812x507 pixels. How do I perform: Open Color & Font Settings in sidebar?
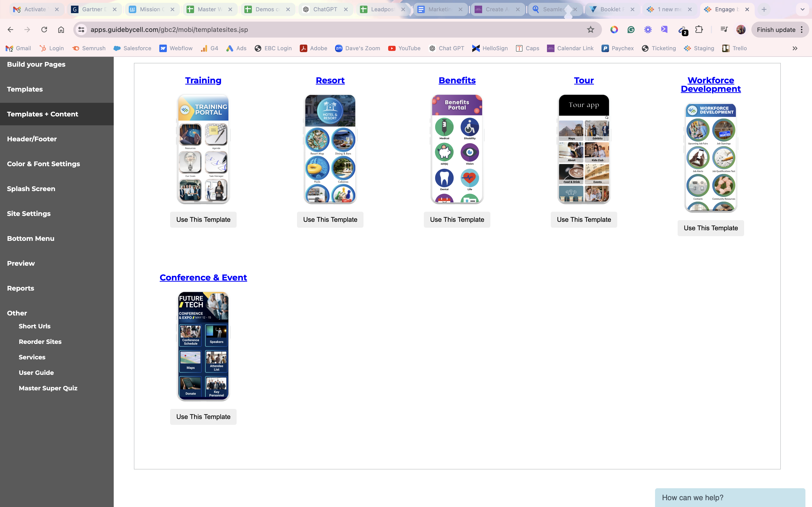coord(44,164)
